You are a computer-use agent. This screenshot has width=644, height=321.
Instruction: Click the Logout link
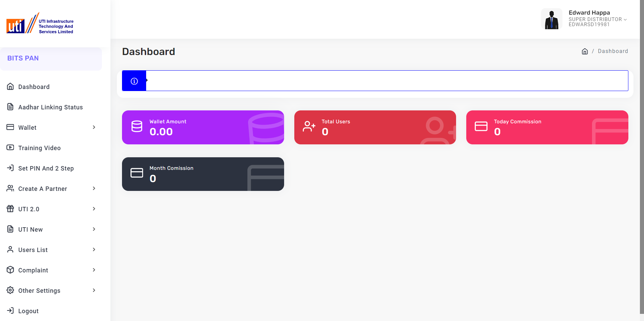point(28,311)
